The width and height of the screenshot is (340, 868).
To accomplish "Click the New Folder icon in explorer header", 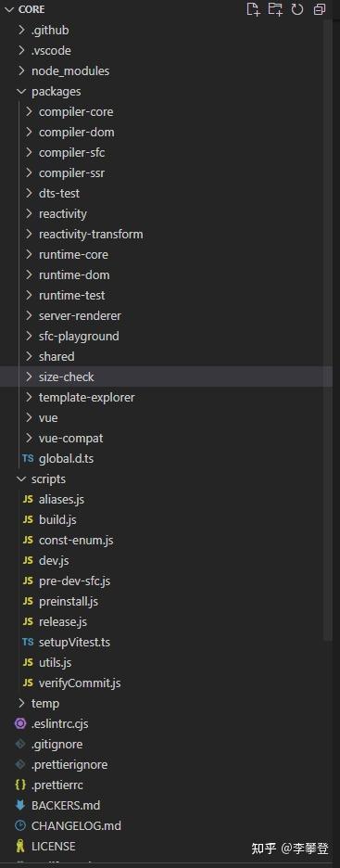I will [275, 9].
